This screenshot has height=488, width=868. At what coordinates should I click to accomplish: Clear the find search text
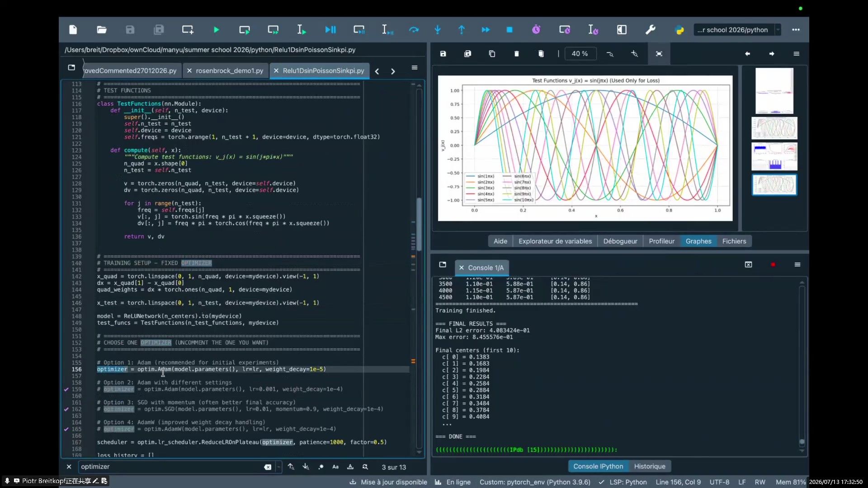coord(268,467)
